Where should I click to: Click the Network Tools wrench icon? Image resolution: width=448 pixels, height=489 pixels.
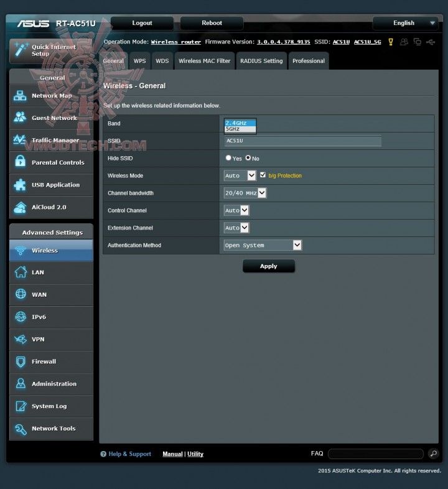(21, 429)
